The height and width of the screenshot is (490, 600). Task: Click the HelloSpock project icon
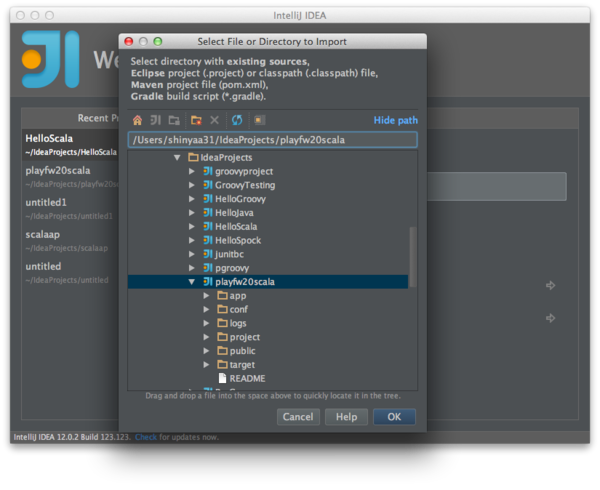click(x=208, y=240)
